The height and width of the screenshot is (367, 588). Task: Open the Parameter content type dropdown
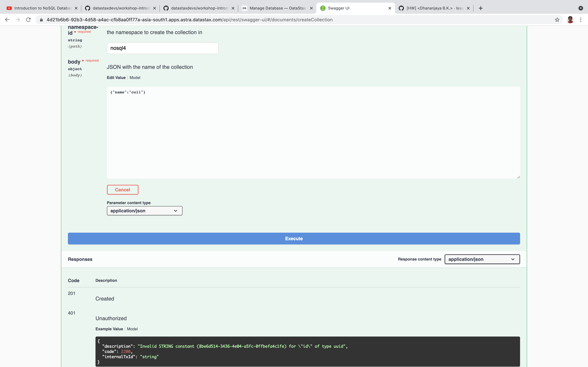click(144, 211)
